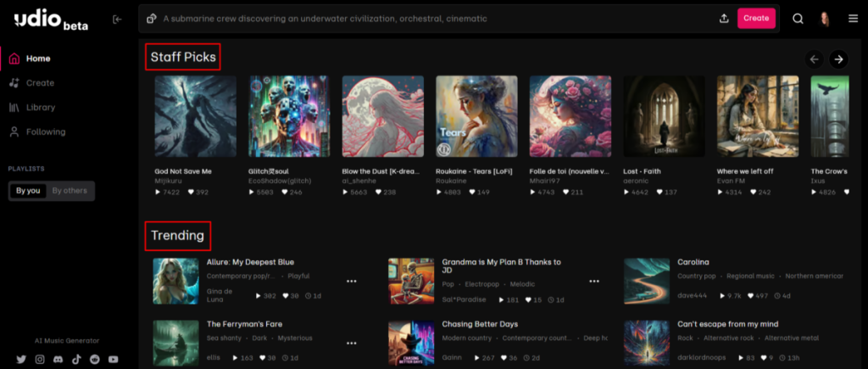Viewport: 868px width, 369px height.
Task: Open Udio's Reddit icon
Action: click(95, 359)
